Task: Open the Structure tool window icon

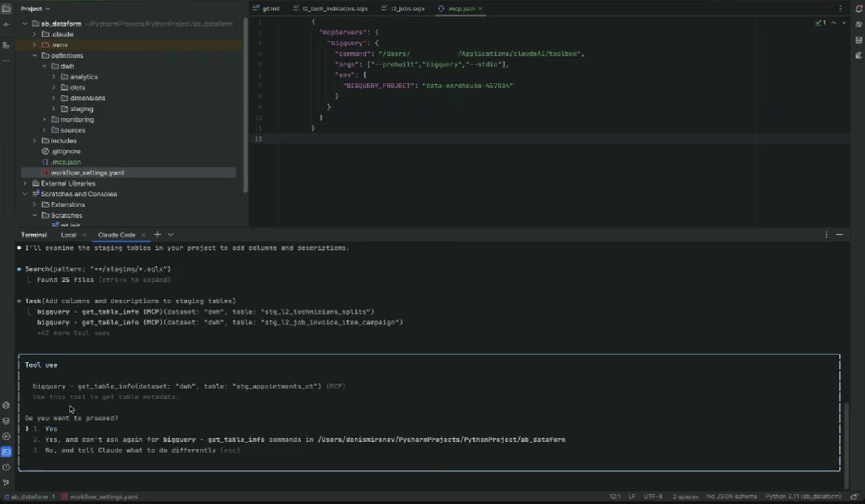Action: pos(7,45)
